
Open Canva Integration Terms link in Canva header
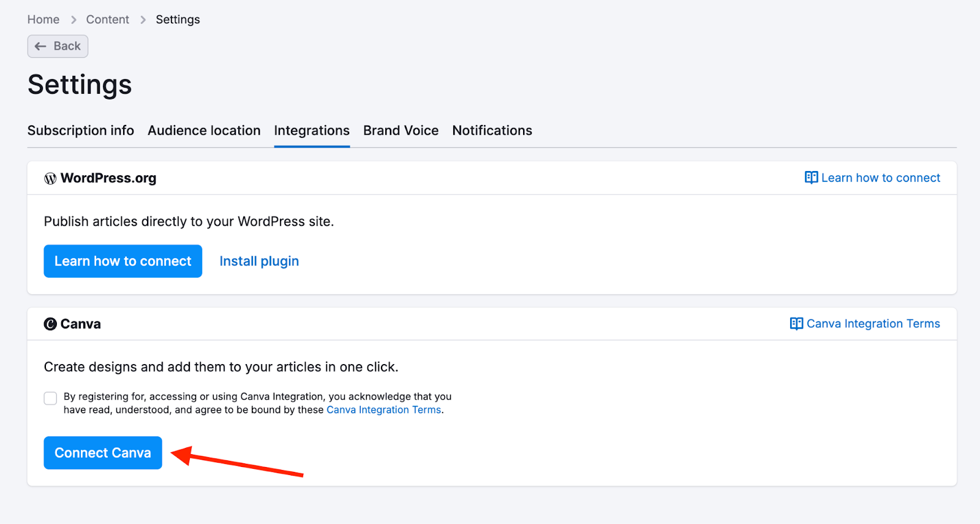pyautogui.click(x=865, y=324)
